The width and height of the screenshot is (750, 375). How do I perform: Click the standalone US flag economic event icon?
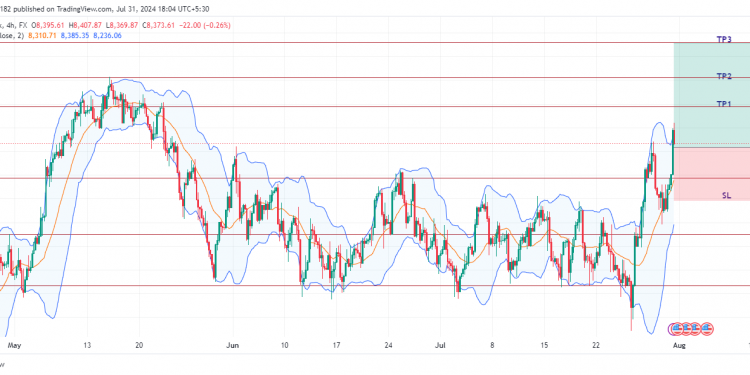click(708, 329)
